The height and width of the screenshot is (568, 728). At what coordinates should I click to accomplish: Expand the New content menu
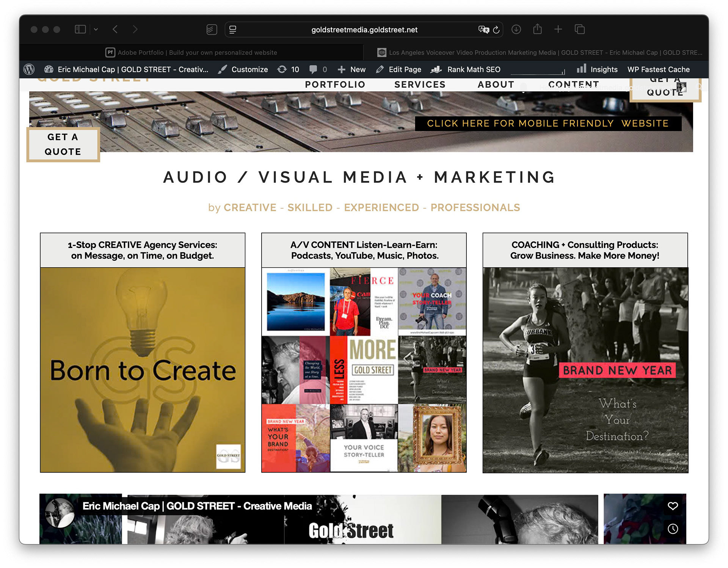(x=352, y=69)
